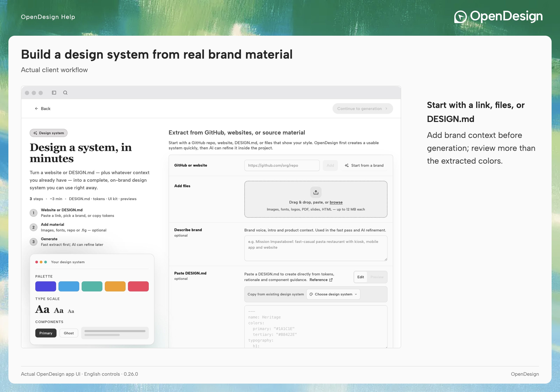Click the textarea resize handle in Describe brand
Viewport: 560px width, 392px height.
[x=386, y=259]
